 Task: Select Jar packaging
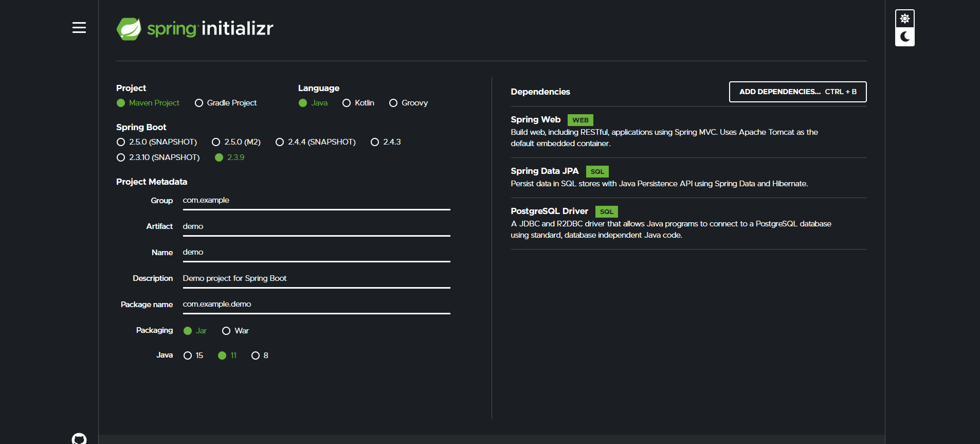tap(195, 331)
